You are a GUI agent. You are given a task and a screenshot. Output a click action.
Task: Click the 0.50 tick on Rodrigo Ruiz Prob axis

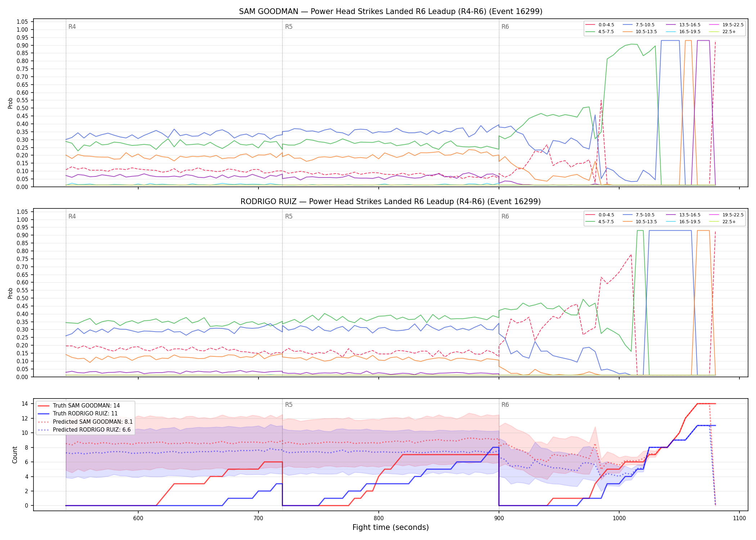click(22, 298)
